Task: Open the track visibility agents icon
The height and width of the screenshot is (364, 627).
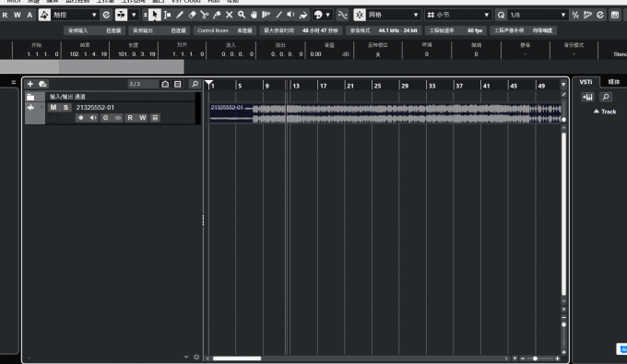Action: [165, 84]
